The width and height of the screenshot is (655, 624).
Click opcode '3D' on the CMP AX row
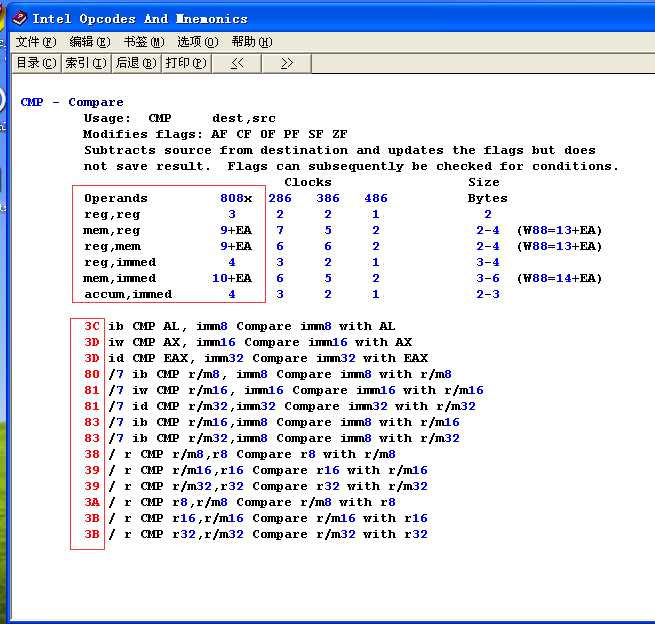92,342
